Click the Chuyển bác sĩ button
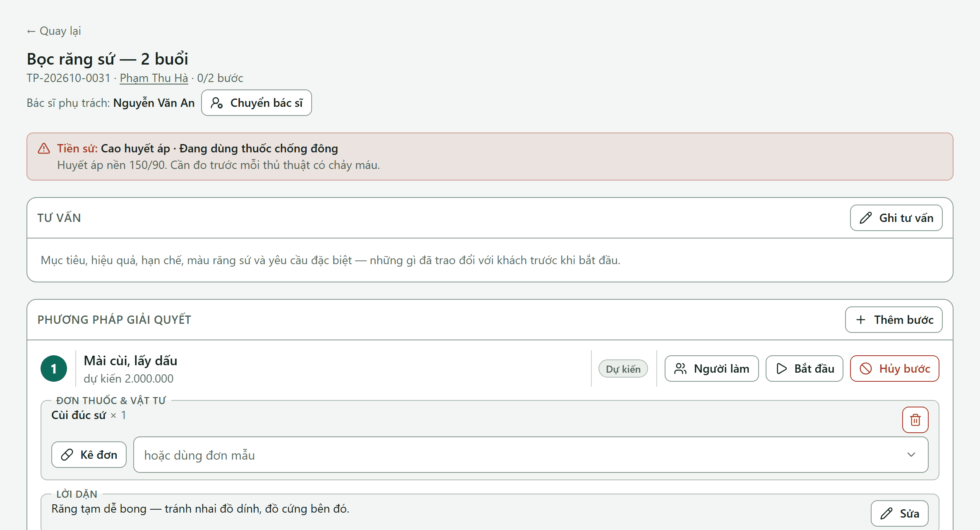980x530 pixels. point(257,103)
